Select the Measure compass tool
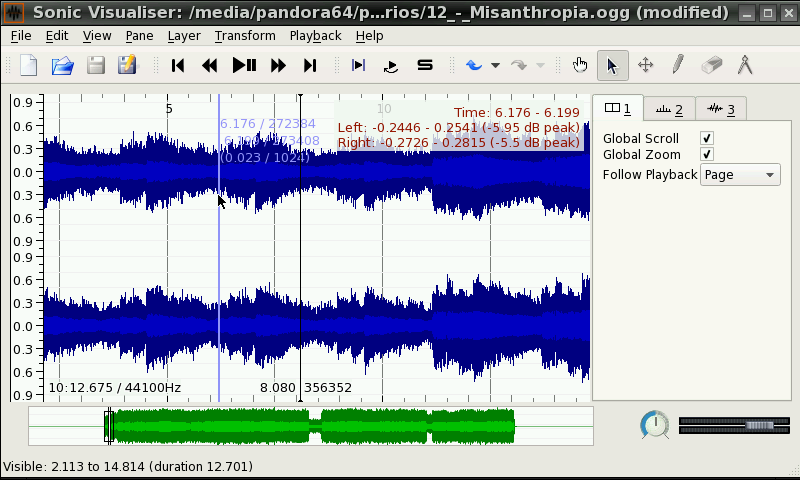The image size is (800, 480). tap(744, 66)
